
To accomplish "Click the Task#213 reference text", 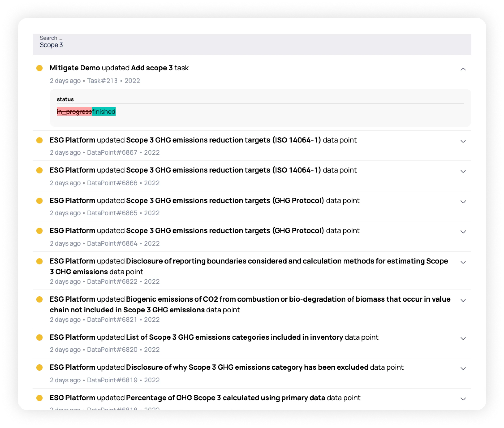I will pyautogui.click(x=102, y=80).
